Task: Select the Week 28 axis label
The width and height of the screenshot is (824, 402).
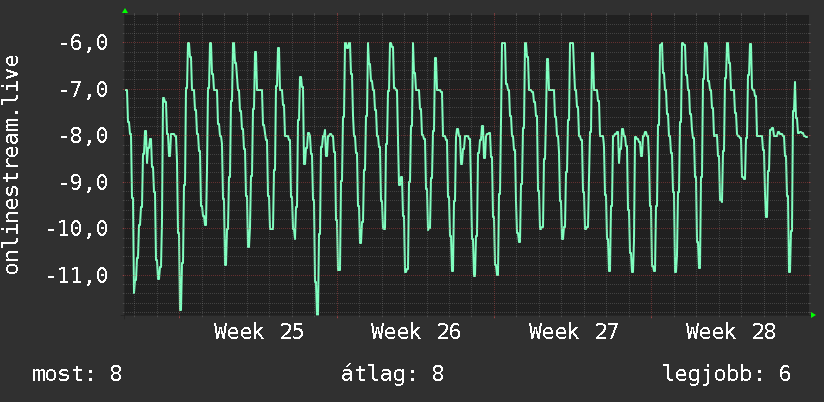Action: 731,332
